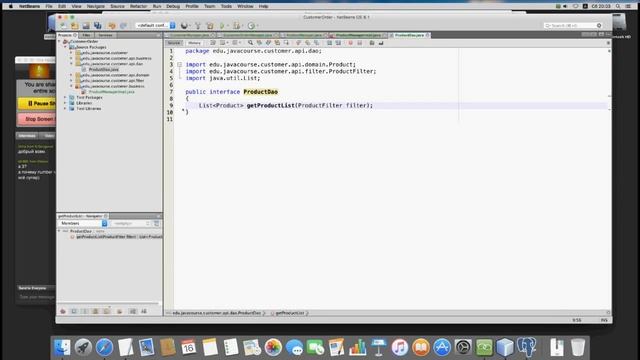Click the Next Bookmark icon
This screenshot has width=640, height=360.
pyautogui.click(x=307, y=43)
